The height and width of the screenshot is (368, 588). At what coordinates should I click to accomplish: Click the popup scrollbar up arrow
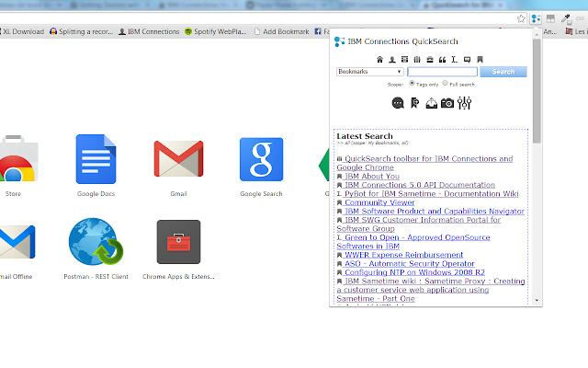tap(537, 34)
